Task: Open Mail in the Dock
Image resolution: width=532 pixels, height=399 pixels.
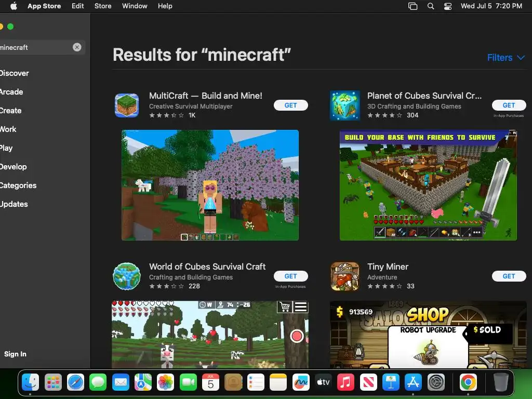Action: (x=121, y=383)
